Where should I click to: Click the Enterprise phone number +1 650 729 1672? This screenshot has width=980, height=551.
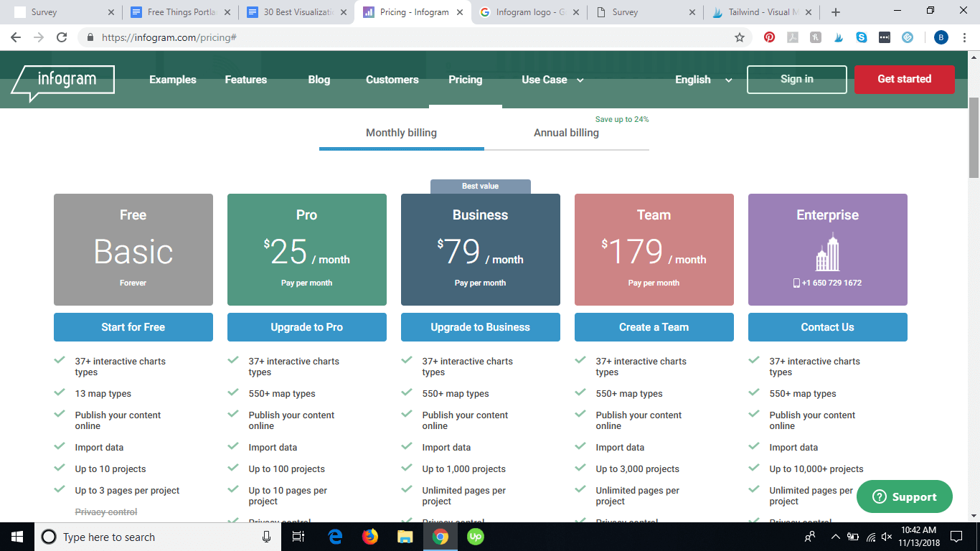[x=830, y=282]
